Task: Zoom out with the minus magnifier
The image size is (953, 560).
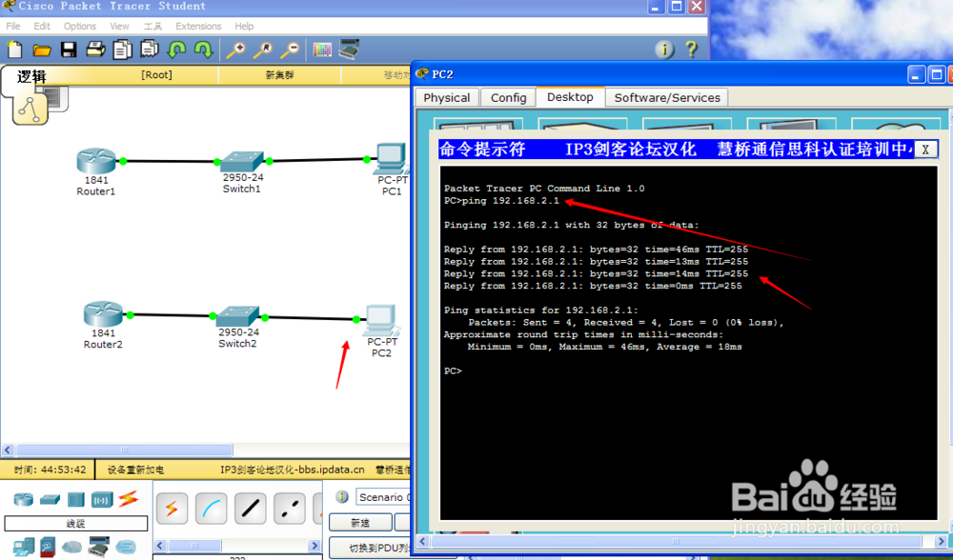Action: [290, 50]
